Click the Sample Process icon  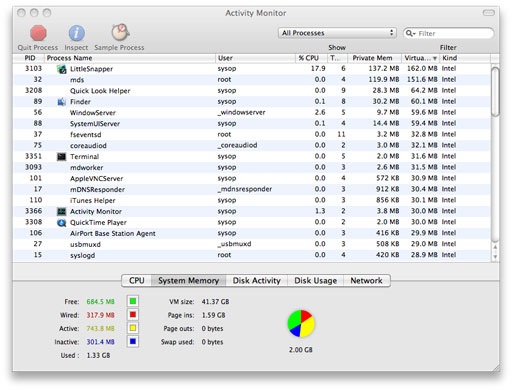tap(120, 32)
